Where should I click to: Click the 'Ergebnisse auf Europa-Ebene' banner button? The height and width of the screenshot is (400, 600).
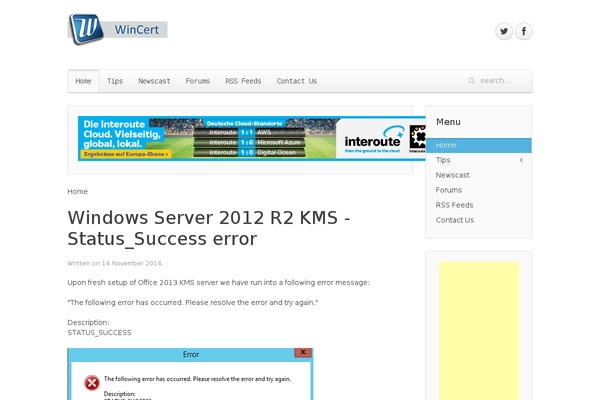click(126, 154)
